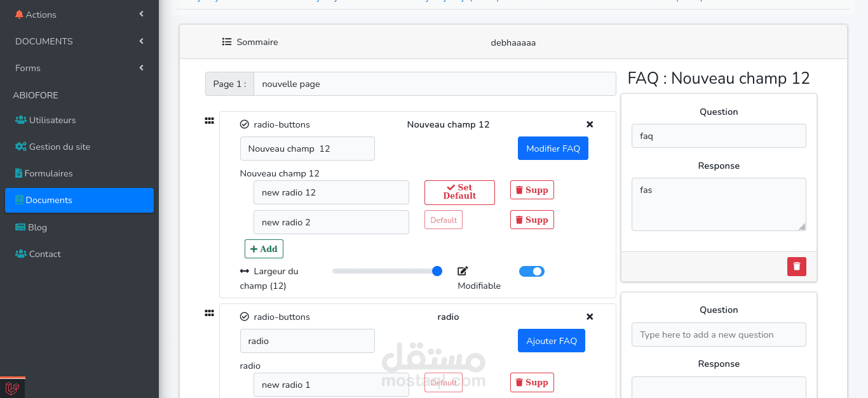
Task: Expand the DOCUMENTS menu chevron
Action: point(141,41)
